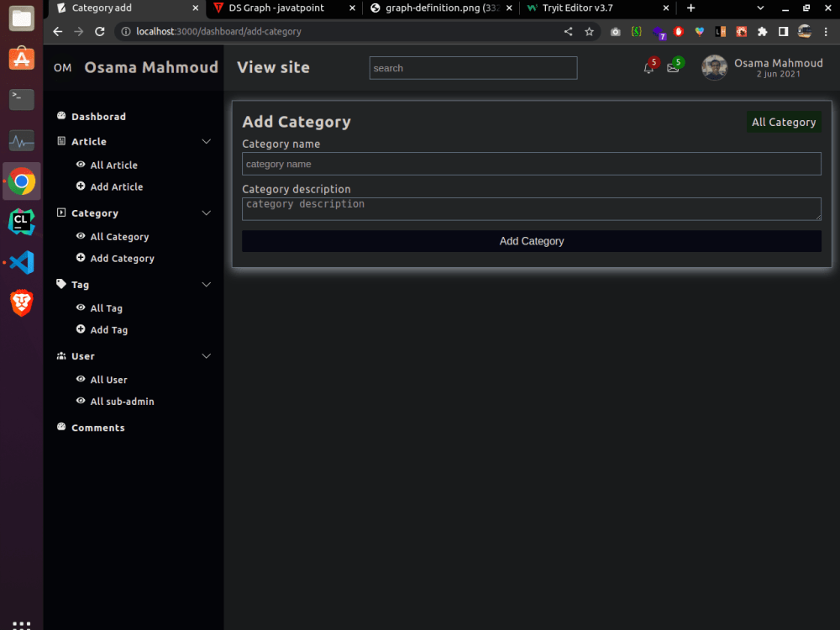The image size is (840, 630).
Task: Open Visual Studio Code from dock
Action: pos(22,262)
